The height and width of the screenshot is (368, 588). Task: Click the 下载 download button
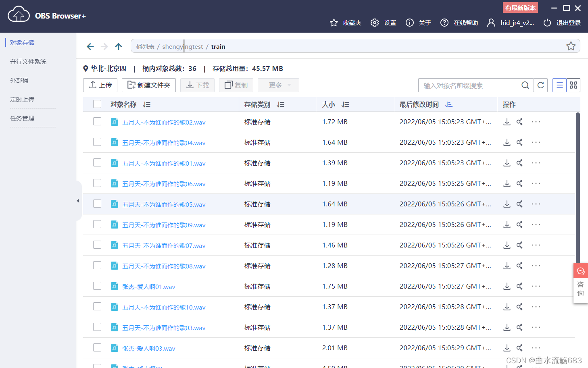coord(198,85)
